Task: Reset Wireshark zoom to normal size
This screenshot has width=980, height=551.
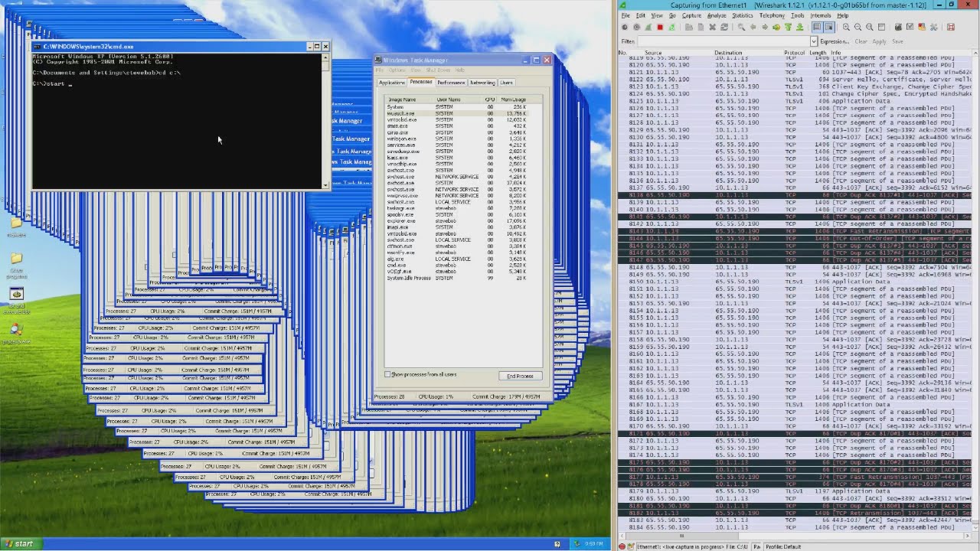Action: (870, 27)
